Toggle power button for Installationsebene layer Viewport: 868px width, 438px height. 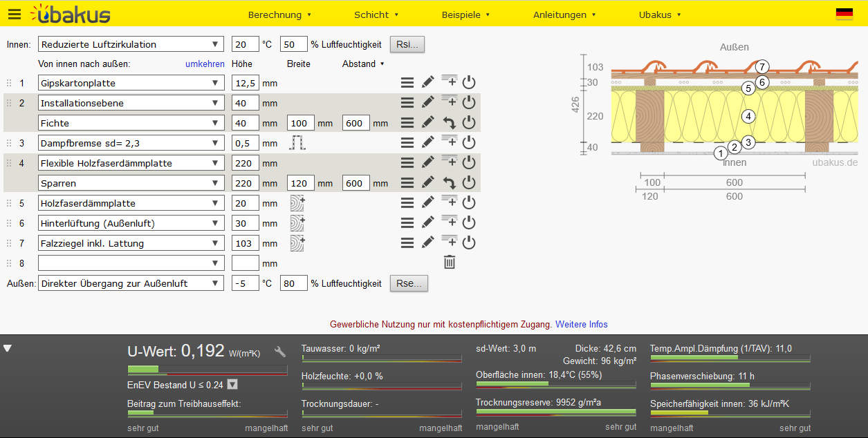tap(469, 103)
